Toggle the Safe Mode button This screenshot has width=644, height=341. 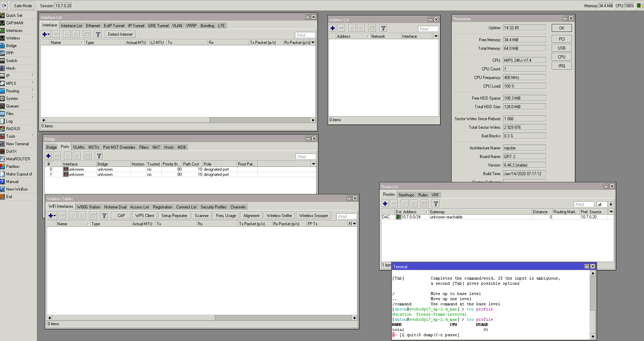click(x=23, y=5)
